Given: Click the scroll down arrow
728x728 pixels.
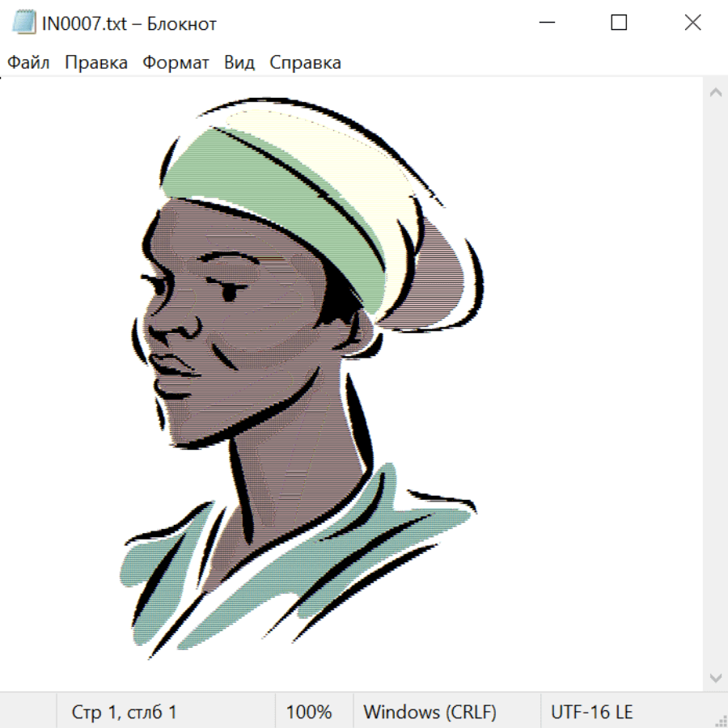Looking at the screenshot, I should (x=715, y=677).
